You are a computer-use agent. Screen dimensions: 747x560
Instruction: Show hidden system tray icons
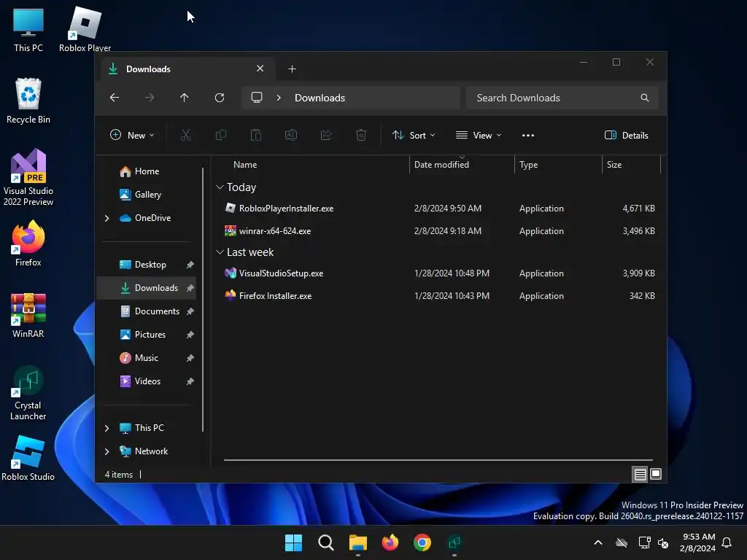pyautogui.click(x=598, y=542)
